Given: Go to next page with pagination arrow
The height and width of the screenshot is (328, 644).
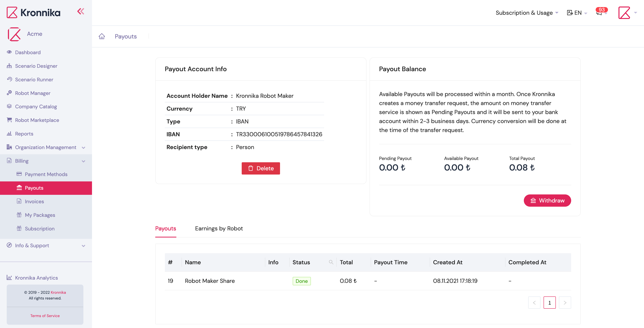Looking at the screenshot, I should 565,302.
